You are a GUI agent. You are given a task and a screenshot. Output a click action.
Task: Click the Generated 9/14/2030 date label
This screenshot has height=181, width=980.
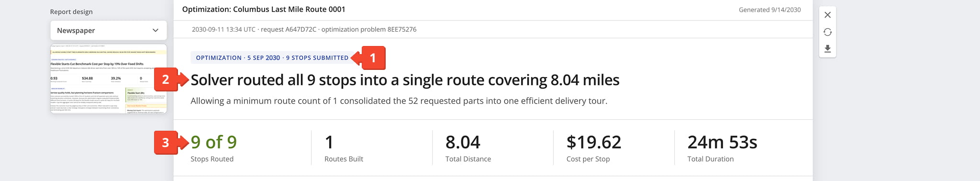coord(769,10)
